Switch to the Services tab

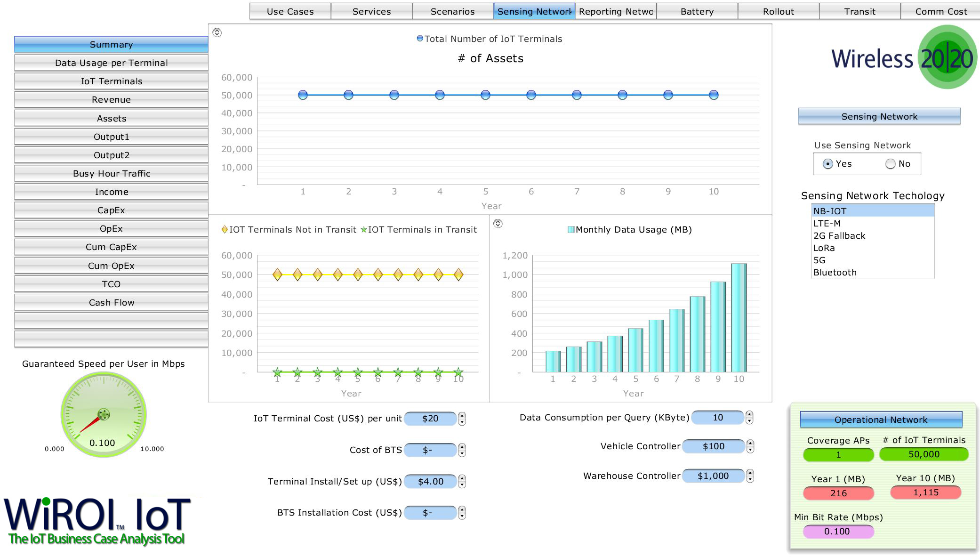[x=371, y=11]
